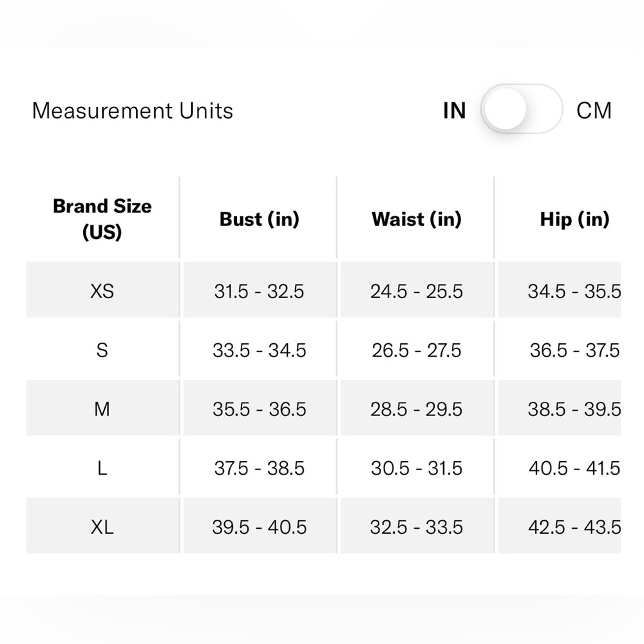Select the XL size row label
The height and width of the screenshot is (644, 644).
coord(102,527)
